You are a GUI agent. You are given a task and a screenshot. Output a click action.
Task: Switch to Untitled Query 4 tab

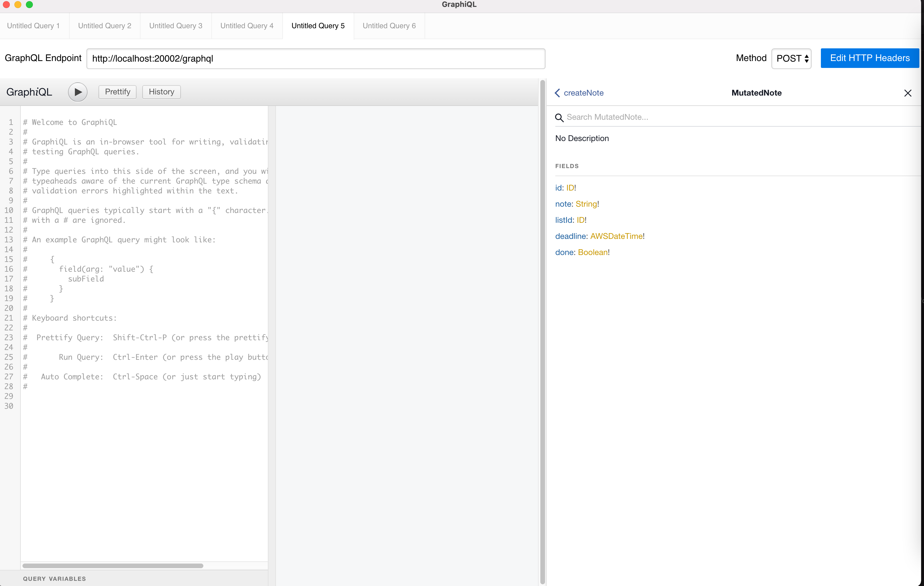pos(247,26)
